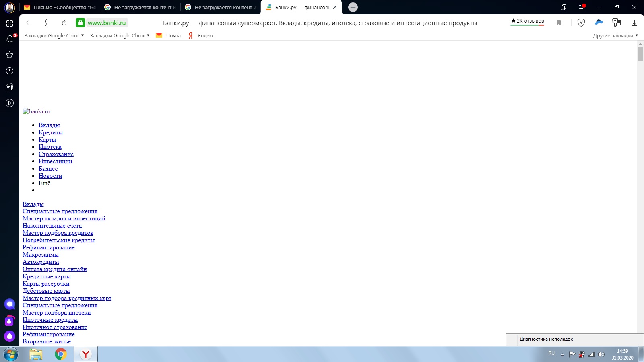Click the green secure lock icon
The image size is (644, 362).
coord(80,23)
